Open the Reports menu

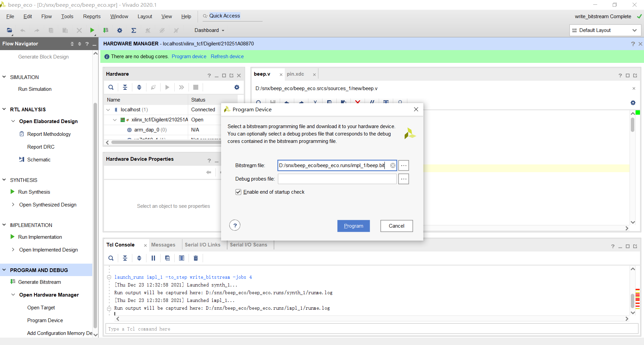pyautogui.click(x=92, y=16)
